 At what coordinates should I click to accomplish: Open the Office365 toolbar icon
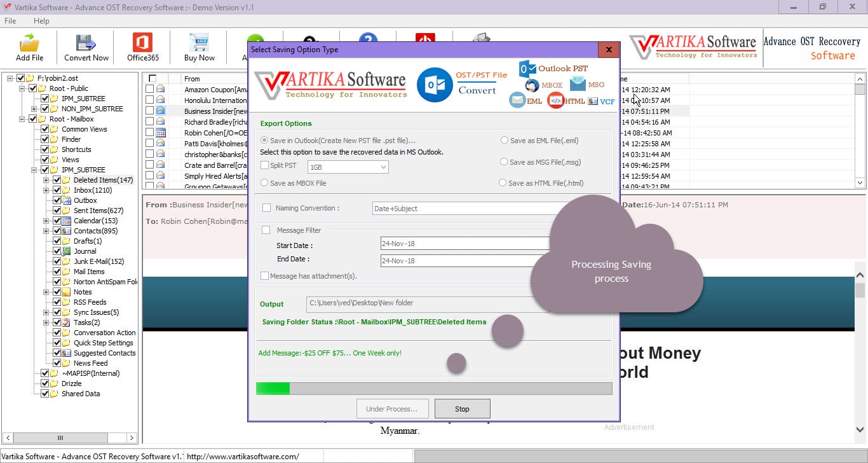click(x=142, y=43)
